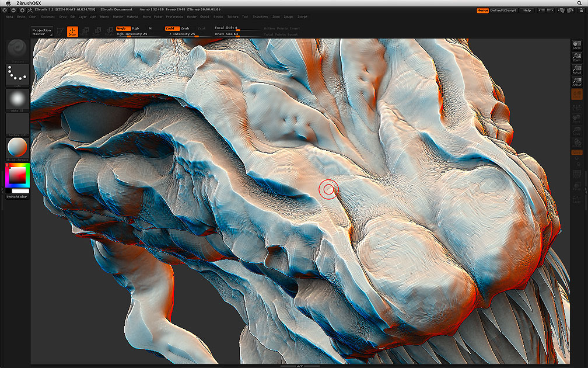The width and height of the screenshot is (588, 368).
Task: Open the Apple menu
Action: (8, 3)
